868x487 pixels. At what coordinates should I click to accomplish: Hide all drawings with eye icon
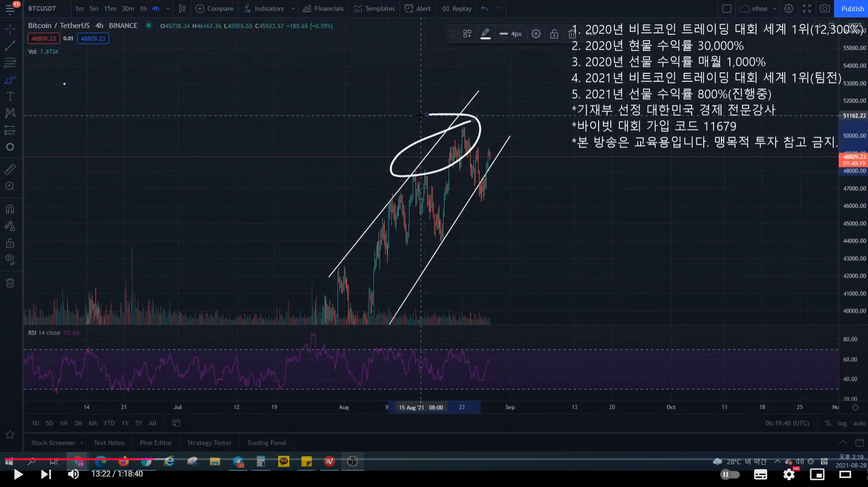click(10, 259)
